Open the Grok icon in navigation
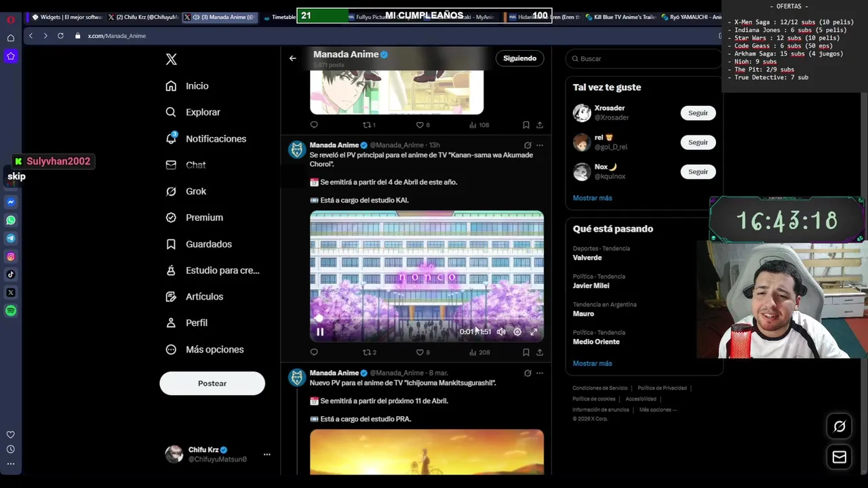Image resolution: width=868 pixels, height=488 pixels. (171, 191)
